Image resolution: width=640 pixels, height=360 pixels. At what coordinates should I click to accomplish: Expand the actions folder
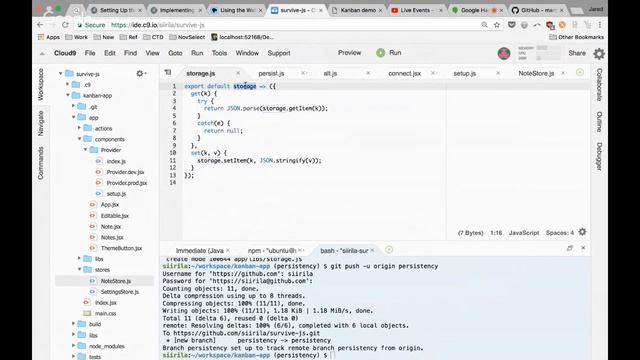[79, 128]
